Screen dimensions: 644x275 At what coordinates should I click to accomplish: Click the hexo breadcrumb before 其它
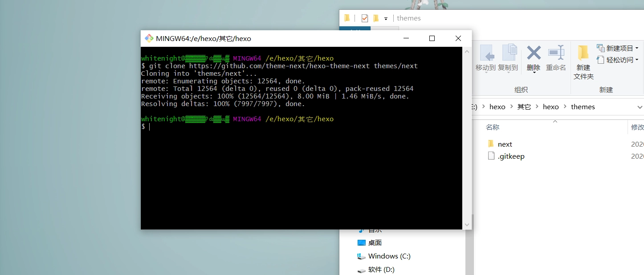(x=497, y=107)
